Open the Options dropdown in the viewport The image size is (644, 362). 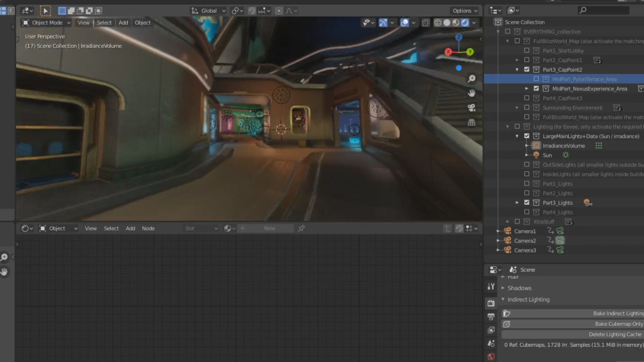click(465, 11)
